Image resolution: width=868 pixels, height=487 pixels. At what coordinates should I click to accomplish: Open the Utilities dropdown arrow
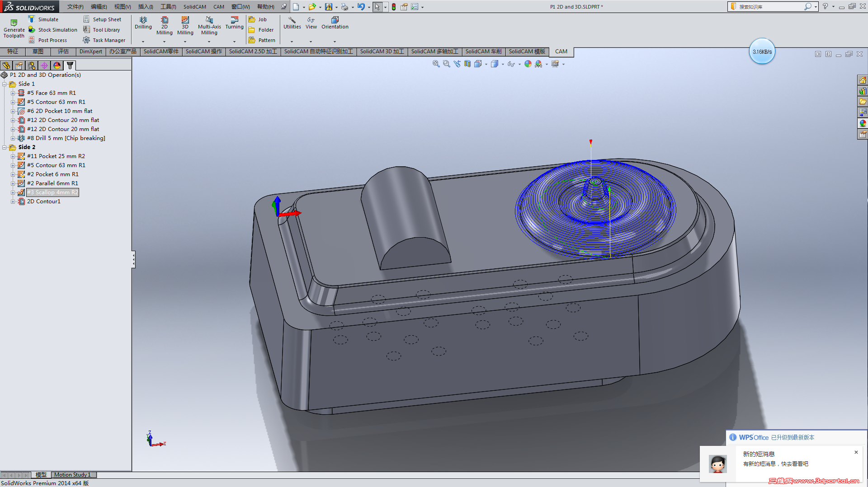coord(292,42)
